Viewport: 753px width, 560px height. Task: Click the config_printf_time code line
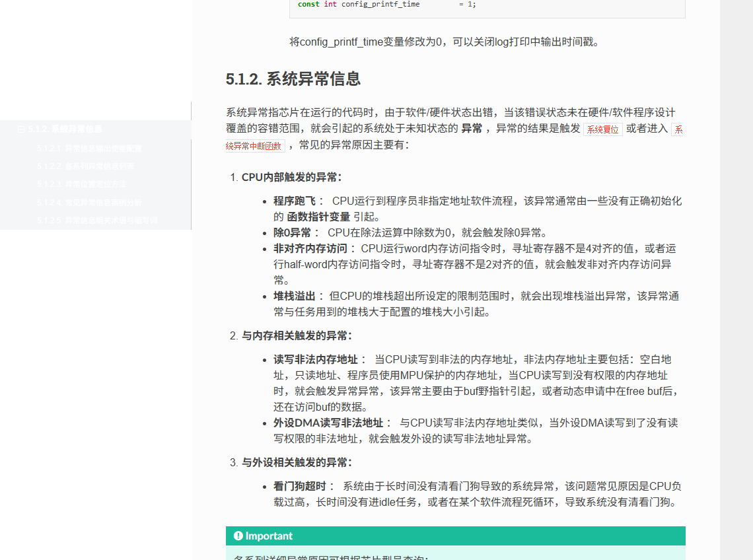(x=386, y=5)
